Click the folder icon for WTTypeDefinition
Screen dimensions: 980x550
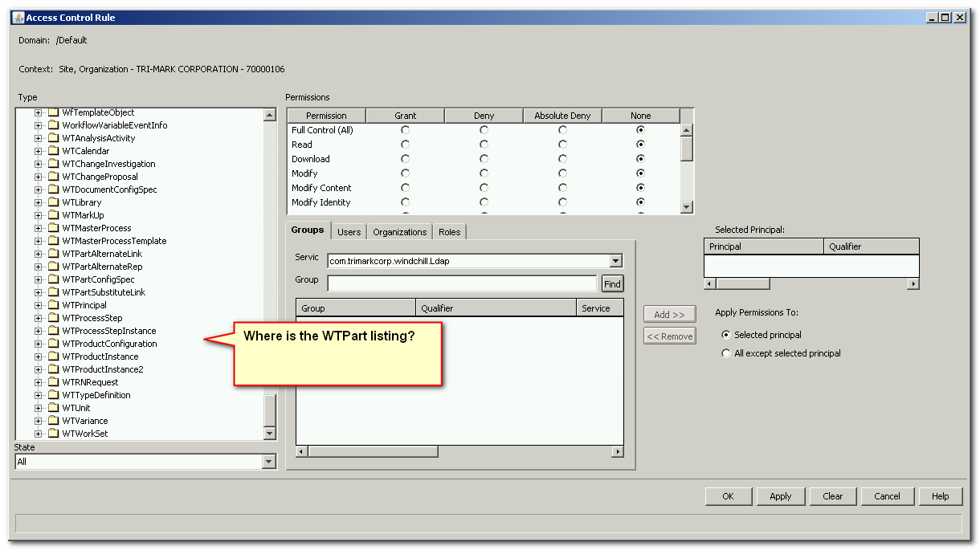click(53, 395)
